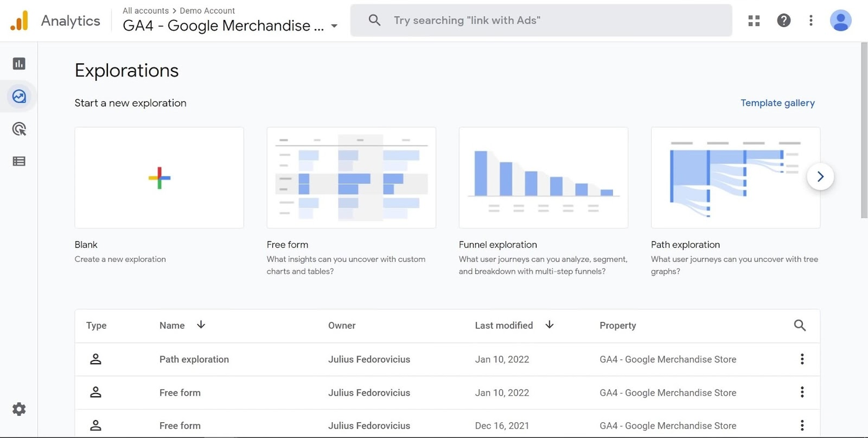Open the Free form exploration dated Jan 10, 2022
Screen dimensions: 868x438
(x=180, y=393)
